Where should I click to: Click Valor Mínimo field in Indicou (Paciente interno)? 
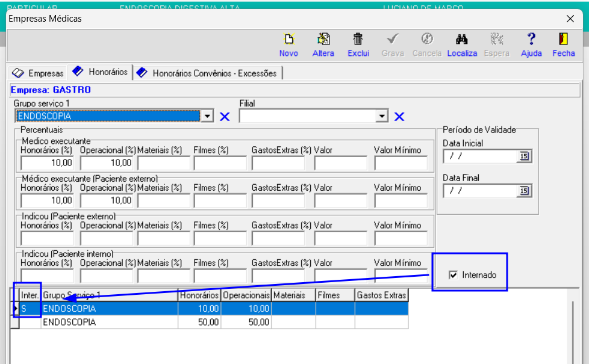(x=401, y=276)
